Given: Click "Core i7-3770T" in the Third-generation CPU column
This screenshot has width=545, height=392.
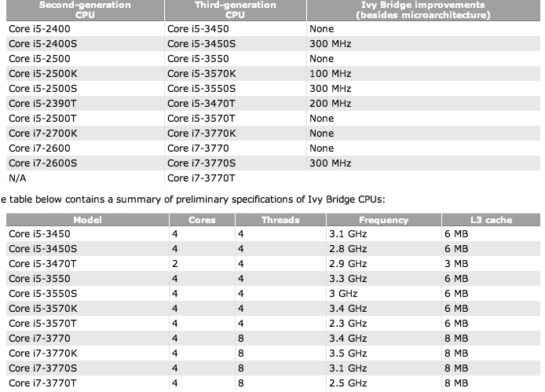Looking at the screenshot, I should click(201, 178).
